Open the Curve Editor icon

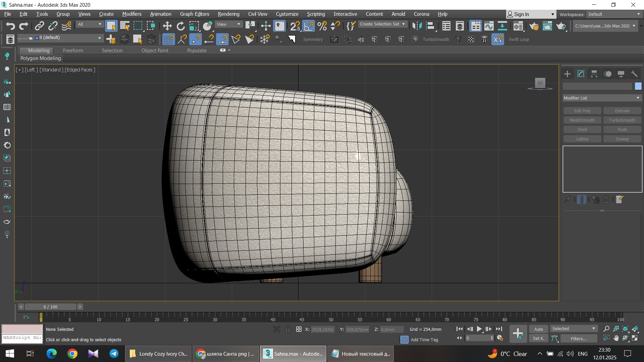[x=488, y=26]
